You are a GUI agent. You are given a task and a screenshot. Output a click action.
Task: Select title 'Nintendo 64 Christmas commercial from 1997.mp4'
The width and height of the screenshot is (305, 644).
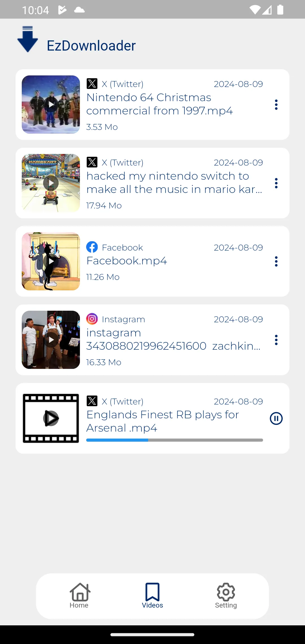(x=160, y=104)
